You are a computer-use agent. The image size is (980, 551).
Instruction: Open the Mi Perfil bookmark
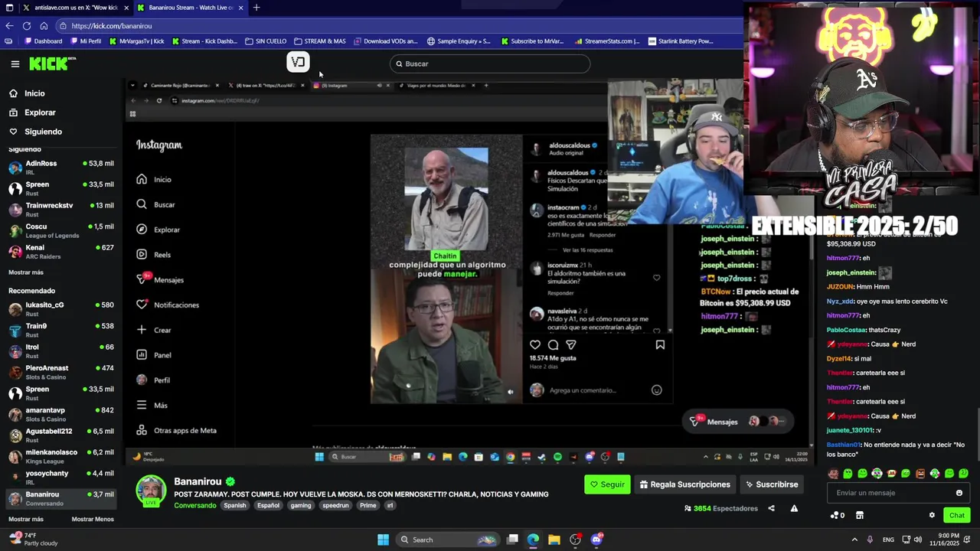pos(86,41)
